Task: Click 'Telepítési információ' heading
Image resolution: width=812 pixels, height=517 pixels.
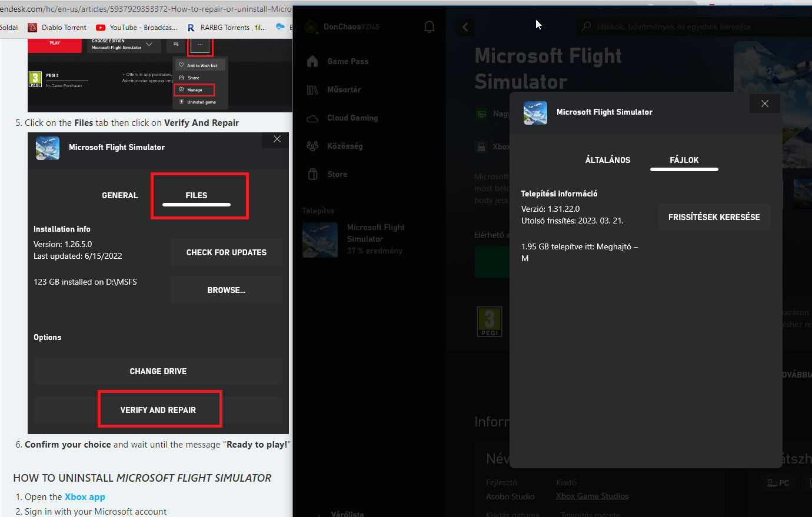Action: tap(559, 194)
